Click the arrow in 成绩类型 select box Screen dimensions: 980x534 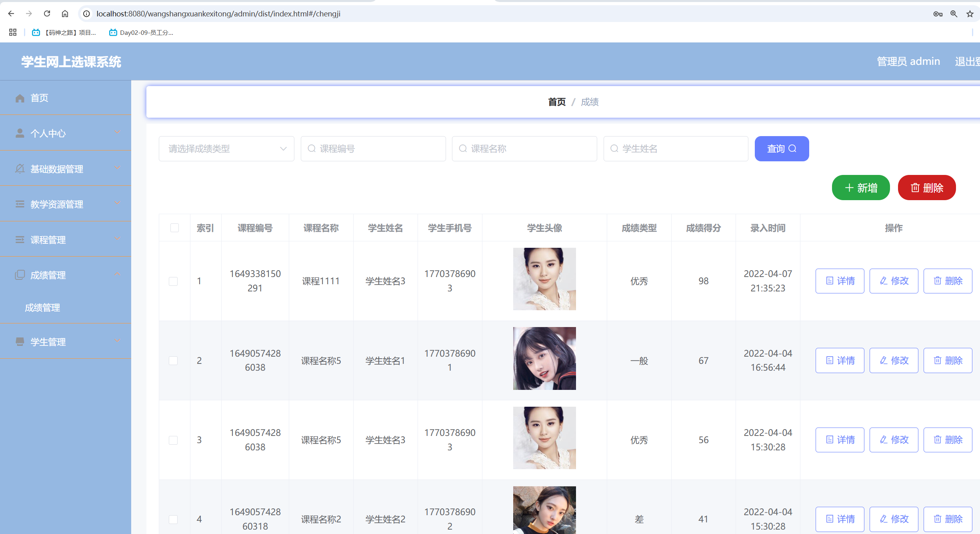point(283,149)
